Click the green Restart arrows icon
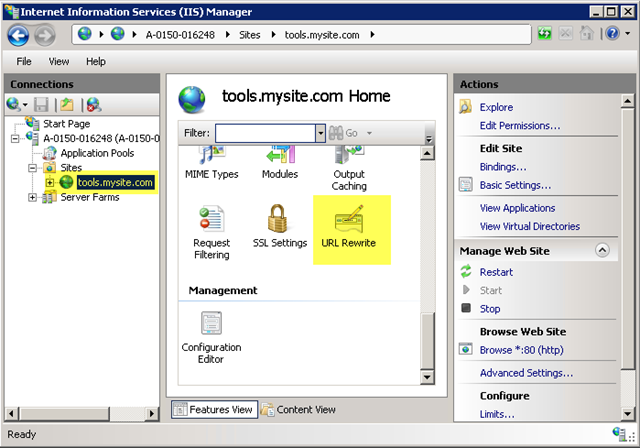640x448 pixels. [466, 272]
